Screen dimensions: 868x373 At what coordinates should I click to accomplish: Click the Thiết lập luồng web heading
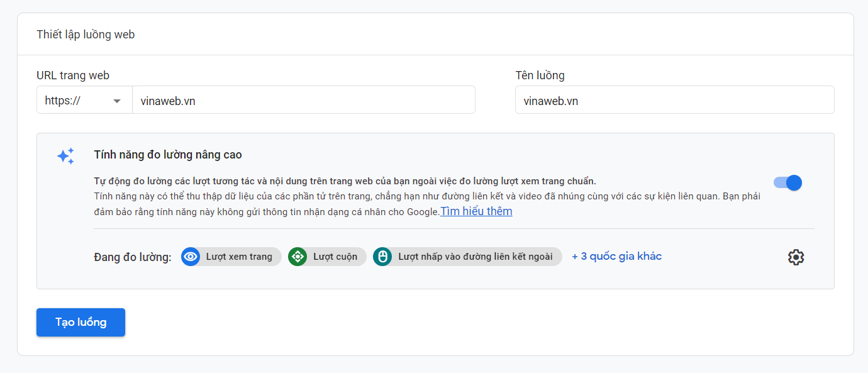click(86, 35)
